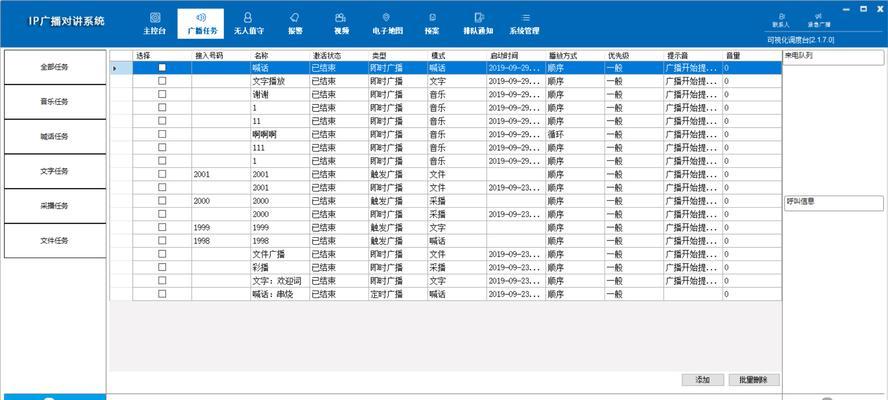
Task: Open the 排队通知 queue notice icon
Action: pos(478,24)
